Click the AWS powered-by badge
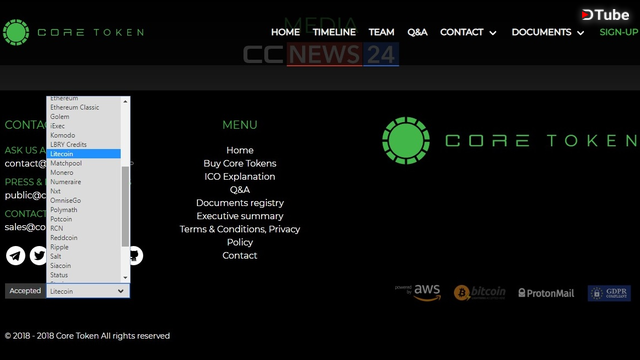 click(418, 292)
